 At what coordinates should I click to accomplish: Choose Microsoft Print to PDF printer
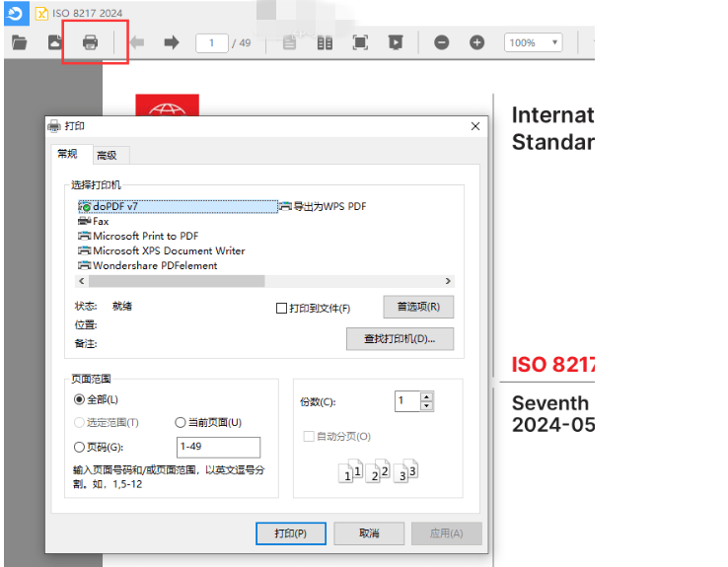pos(145,237)
